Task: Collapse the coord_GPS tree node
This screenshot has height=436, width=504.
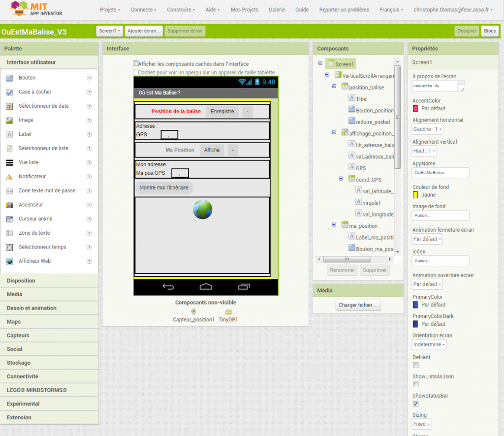Action: pyautogui.click(x=341, y=179)
